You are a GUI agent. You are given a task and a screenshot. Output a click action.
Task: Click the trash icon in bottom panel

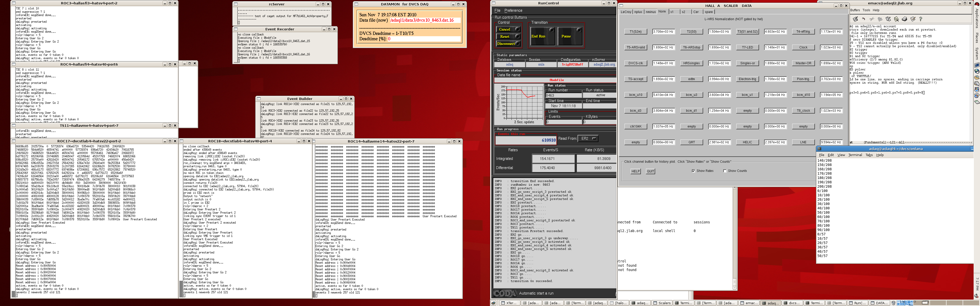point(894,303)
